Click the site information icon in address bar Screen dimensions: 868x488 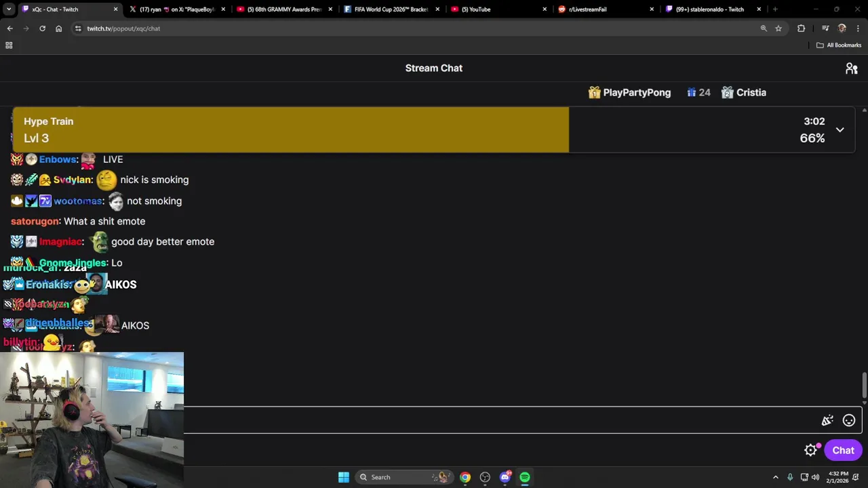tap(78, 28)
